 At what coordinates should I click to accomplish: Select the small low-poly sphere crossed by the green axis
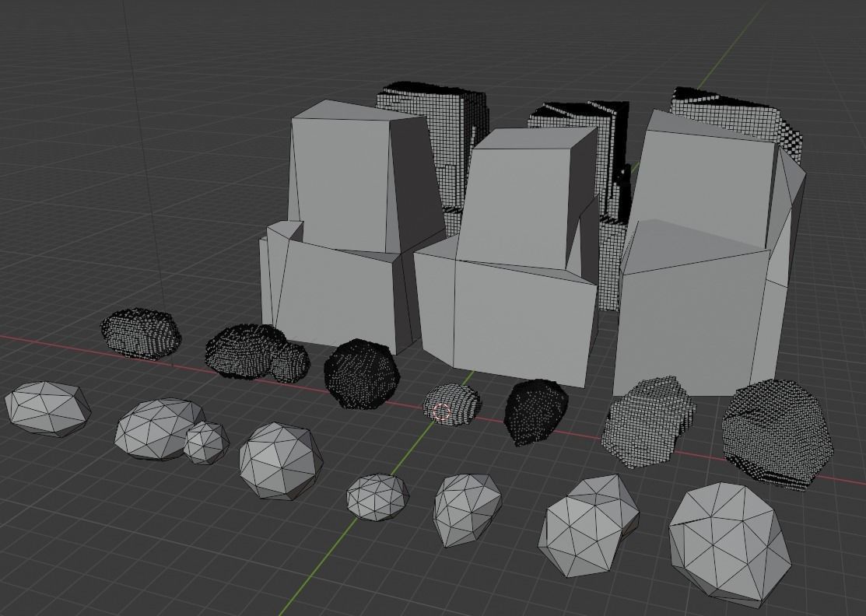pos(378,497)
